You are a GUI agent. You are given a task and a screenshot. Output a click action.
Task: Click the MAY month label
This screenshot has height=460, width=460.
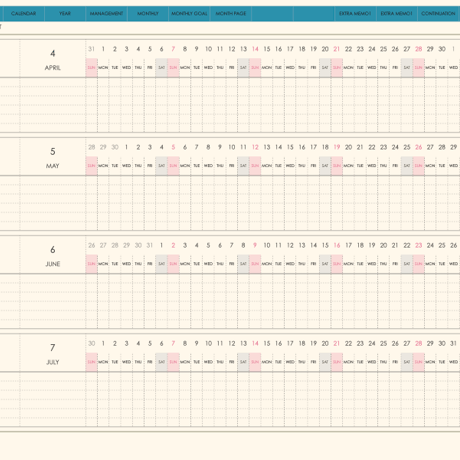pos(53,166)
